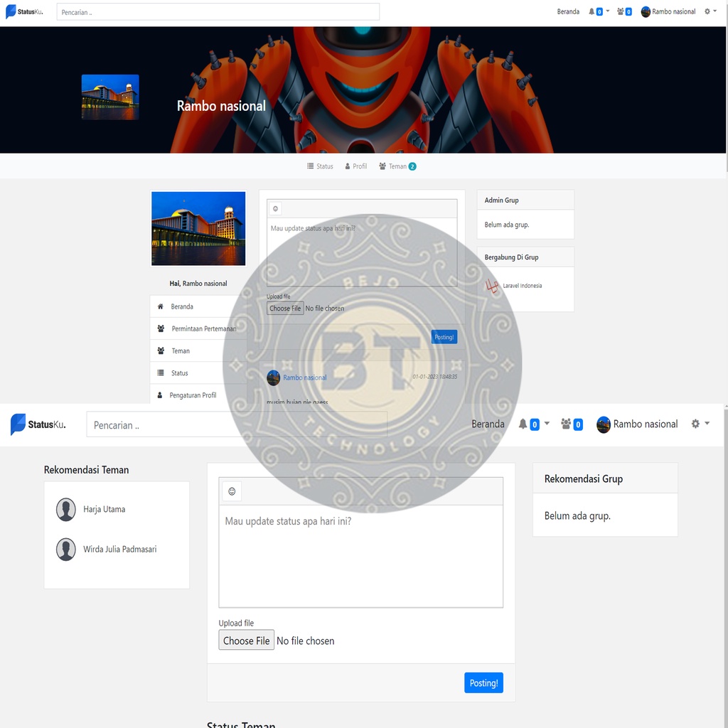Screen dimensions: 728x728
Task: Open Permintaan Pertemanan in the sidebar menu
Action: [198, 328]
